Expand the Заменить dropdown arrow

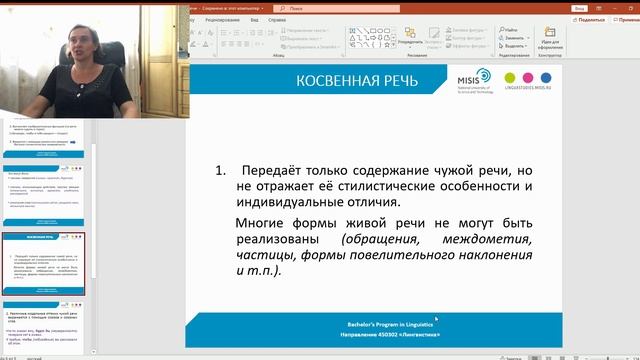click(528, 38)
